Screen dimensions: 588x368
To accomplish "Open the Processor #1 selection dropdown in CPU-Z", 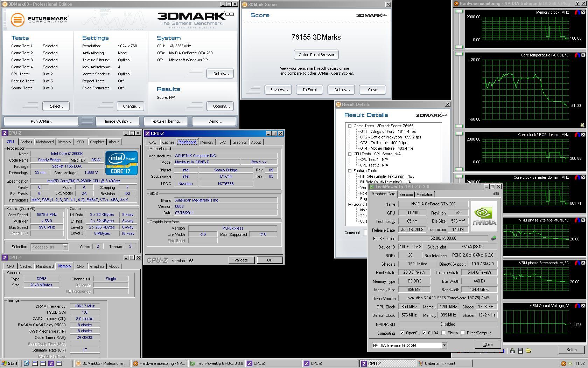I will click(65, 247).
